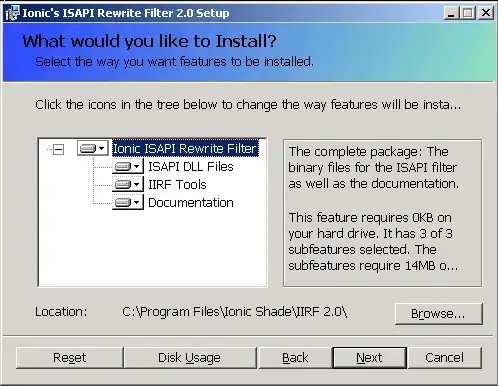This screenshot has height=386, width=498.
Task: Proceed with the Next button
Action: point(369,358)
